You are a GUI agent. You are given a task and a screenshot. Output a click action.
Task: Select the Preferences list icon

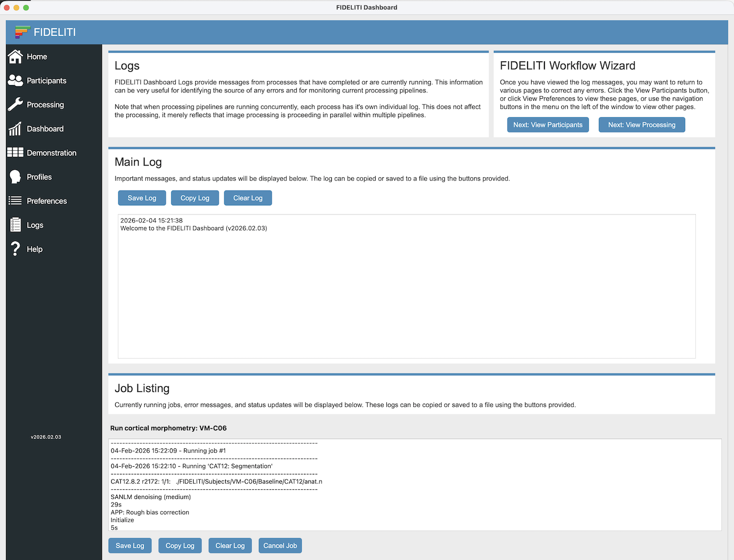coord(15,201)
